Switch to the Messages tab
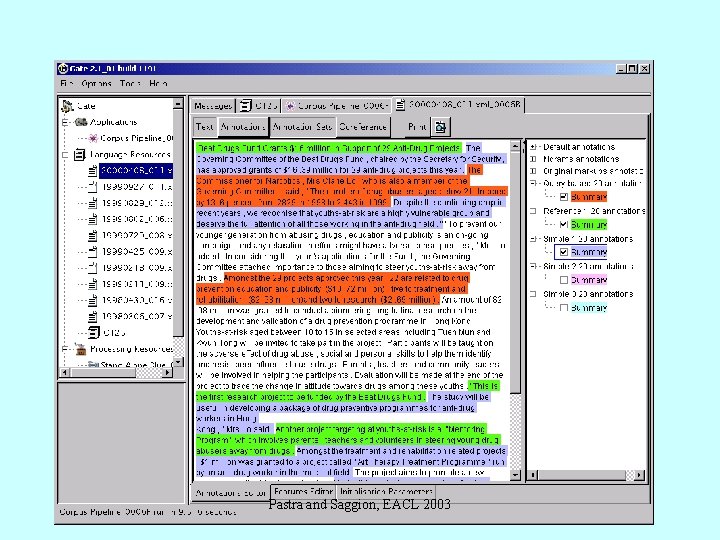 [213, 106]
